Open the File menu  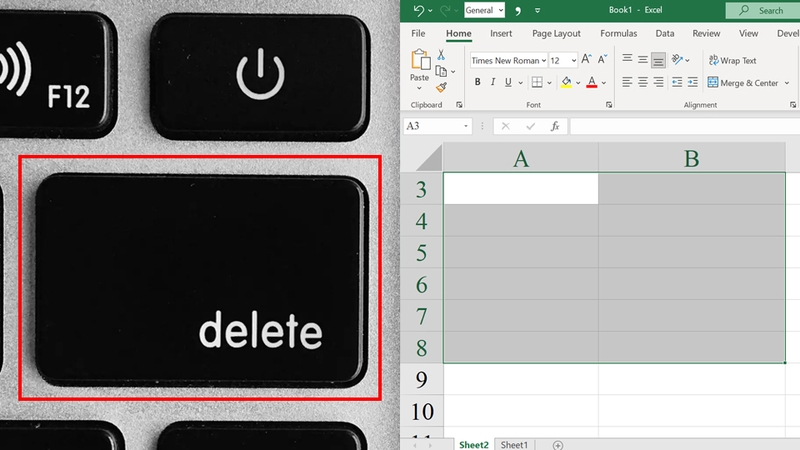[418, 33]
